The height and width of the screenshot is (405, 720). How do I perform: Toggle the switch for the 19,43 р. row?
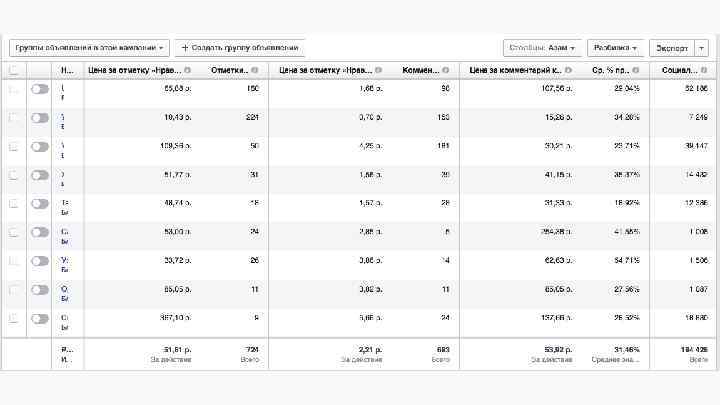[x=39, y=118]
